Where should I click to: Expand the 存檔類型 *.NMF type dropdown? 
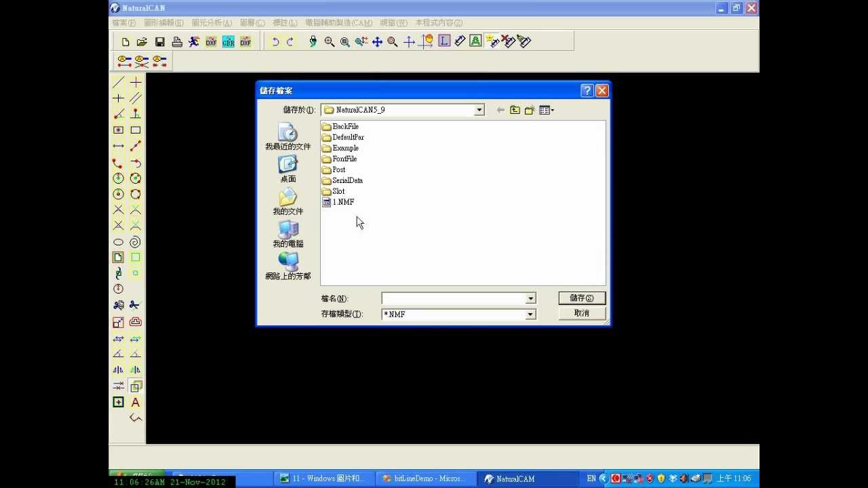[531, 314]
